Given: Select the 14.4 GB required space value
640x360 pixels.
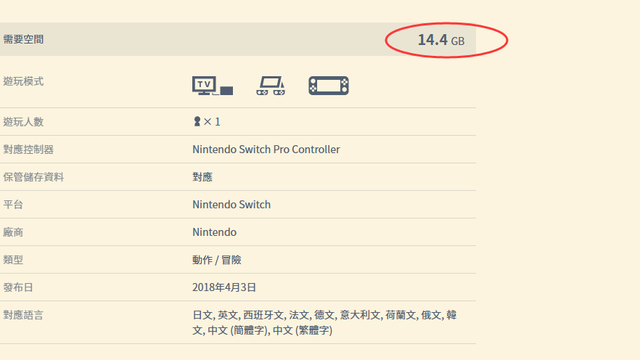Looking at the screenshot, I should (441, 40).
